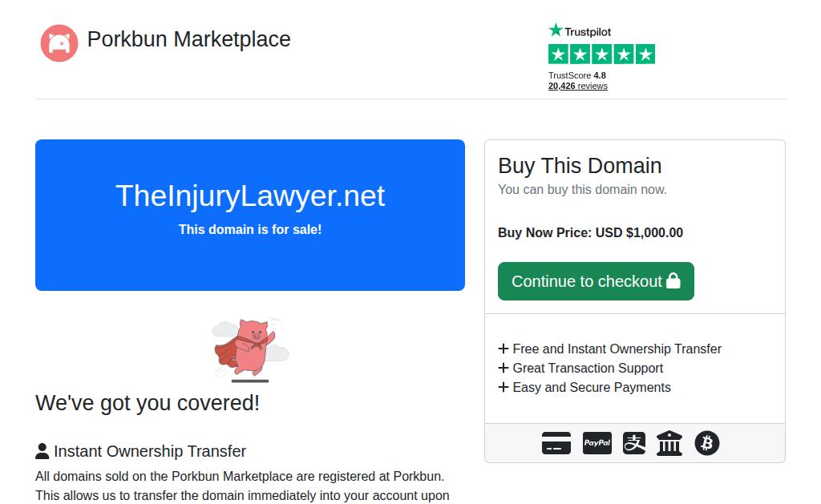Open the 20,426 reviews link
The width and height of the screenshot is (821, 504).
point(578,86)
